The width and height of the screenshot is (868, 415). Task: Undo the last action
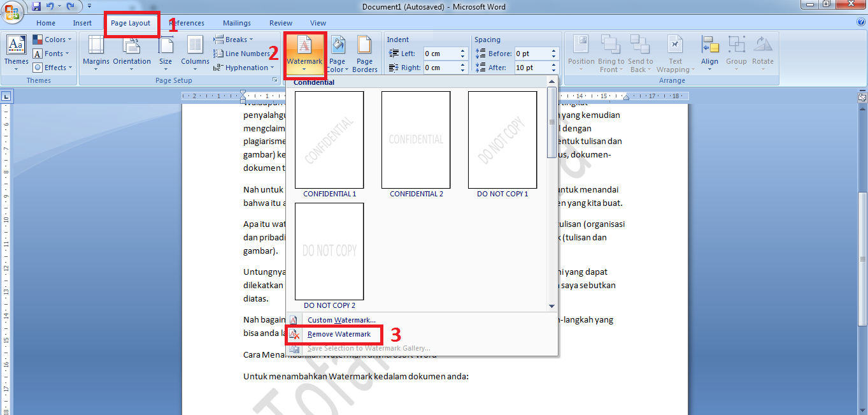coord(50,7)
